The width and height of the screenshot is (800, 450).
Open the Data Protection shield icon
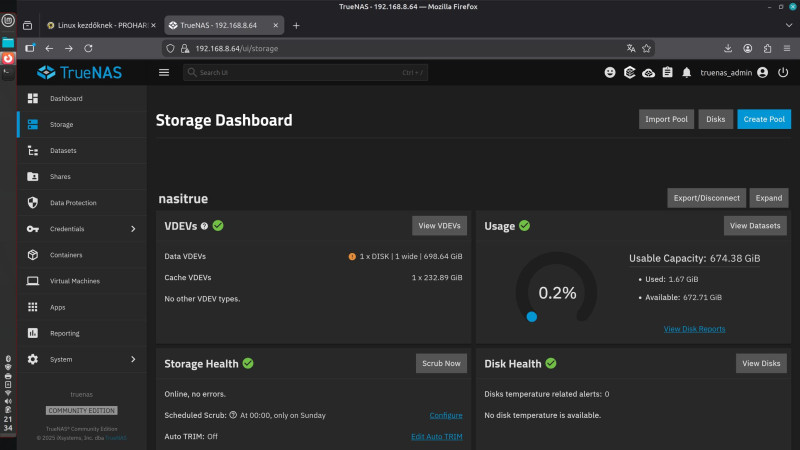(32, 203)
